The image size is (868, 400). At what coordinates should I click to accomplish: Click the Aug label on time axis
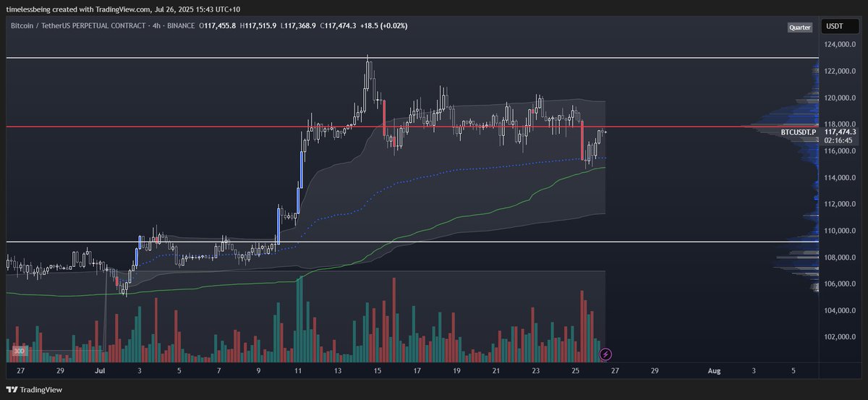tap(714, 370)
